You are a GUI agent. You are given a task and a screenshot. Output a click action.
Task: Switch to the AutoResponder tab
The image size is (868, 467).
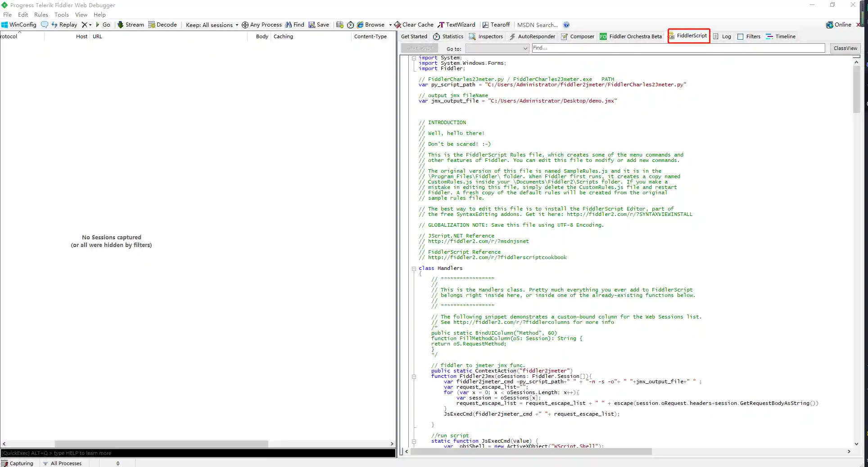point(532,36)
